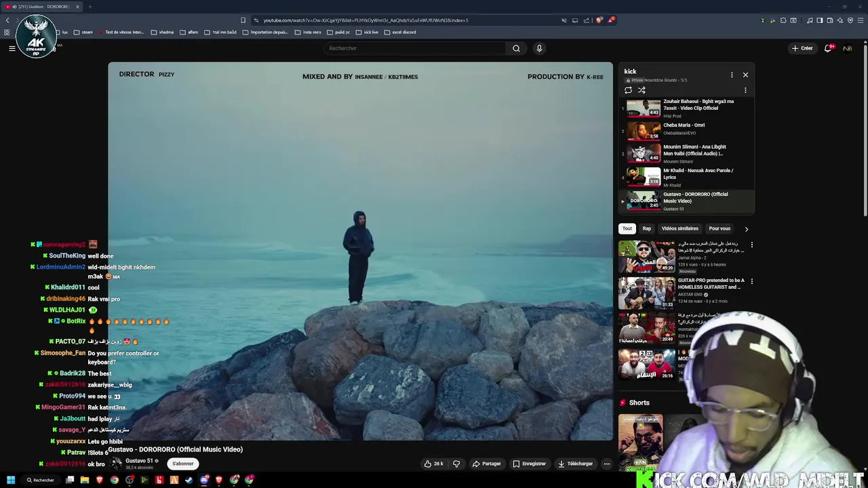Toggle shuffle playlist in kick panel

click(x=642, y=90)
